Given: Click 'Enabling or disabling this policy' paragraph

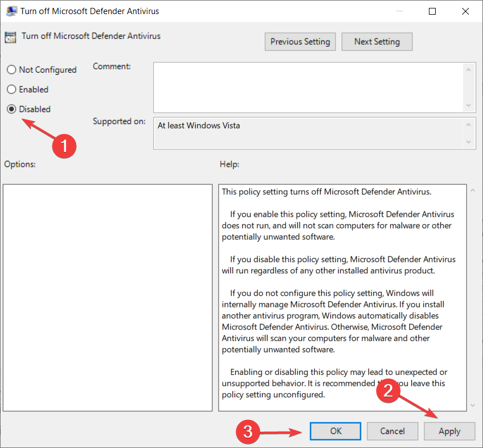Looking at the screenshot, I should [x=335, y=383].
